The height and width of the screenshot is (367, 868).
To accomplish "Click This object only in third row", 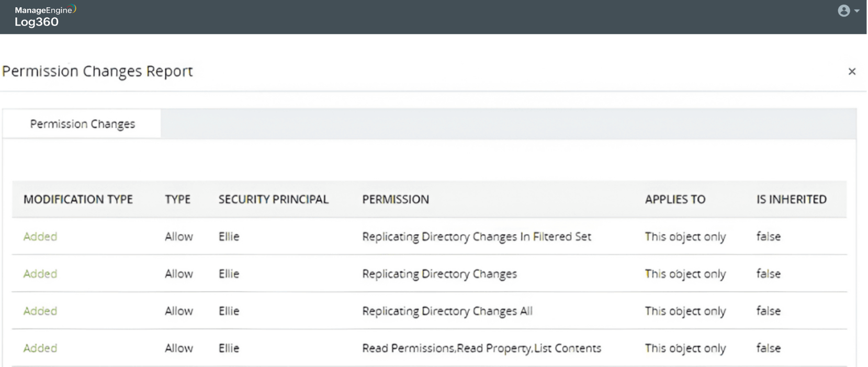I will click(x=685, y=311).
